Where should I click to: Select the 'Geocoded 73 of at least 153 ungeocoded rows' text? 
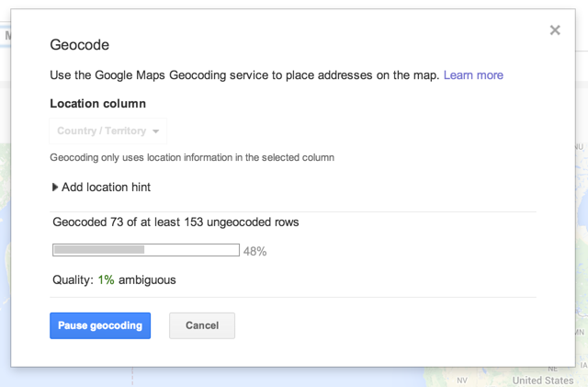pos(175,222)
